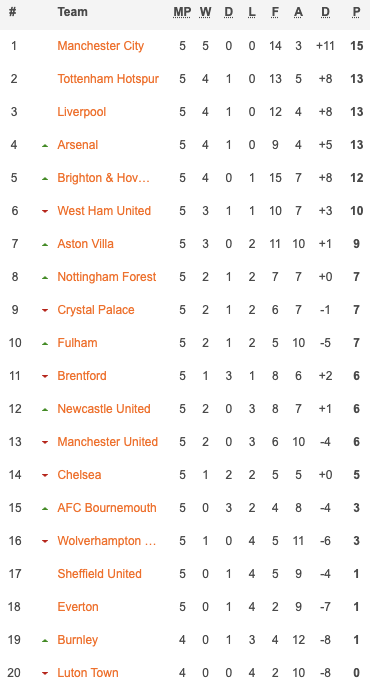Select the Brighton & Hov… team link

[x=104, y=178]
